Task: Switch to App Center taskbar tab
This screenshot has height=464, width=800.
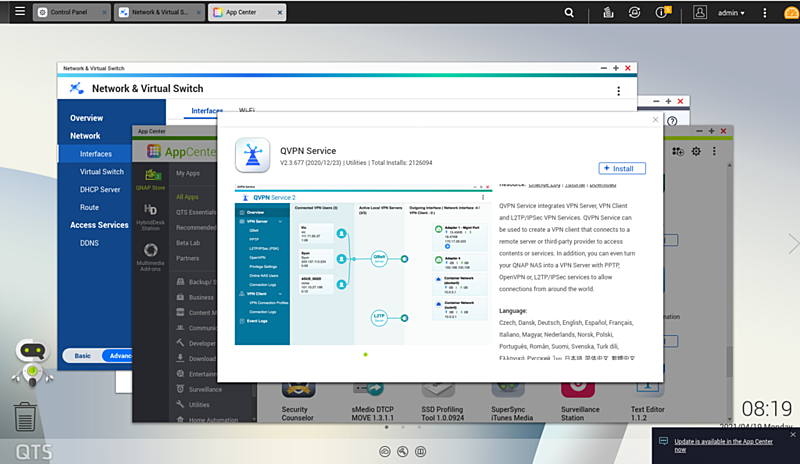Action: [247, 12]
